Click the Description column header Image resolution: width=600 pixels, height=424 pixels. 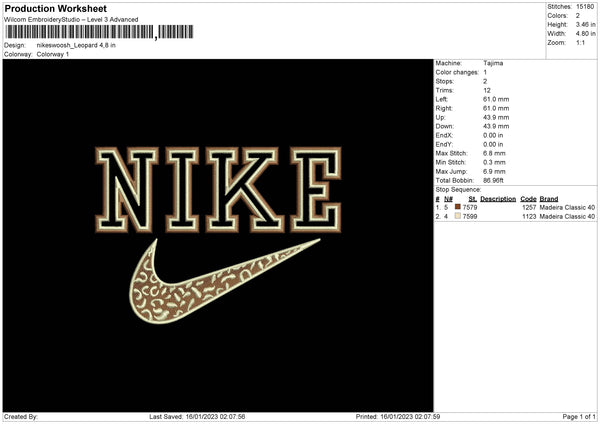tap(498, 199)
